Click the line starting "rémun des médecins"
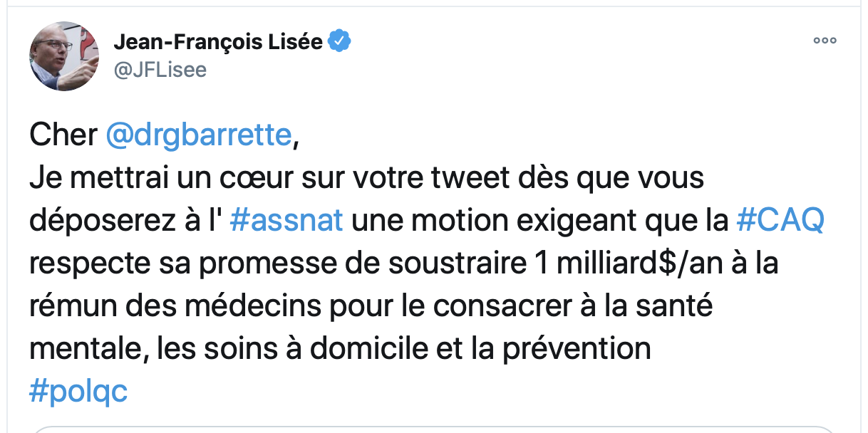Screen dimensions: 868x433 (371, 307)
